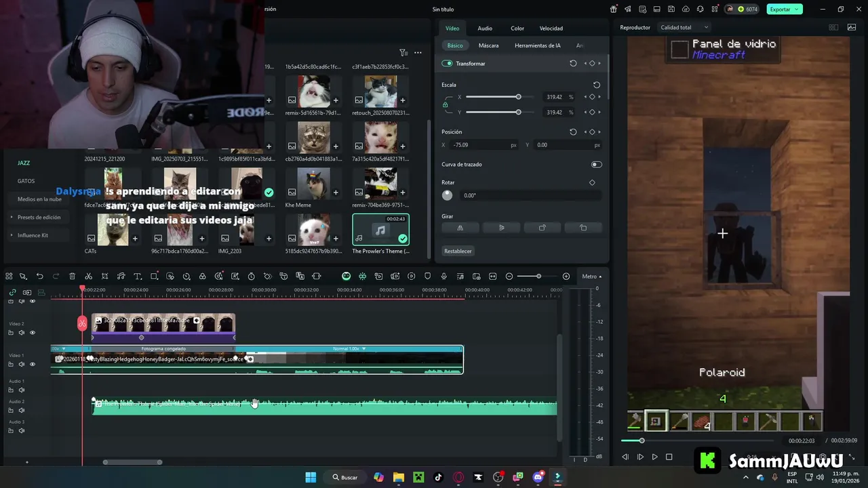Switch to the Color properties tab
The width and height of the screenshot is (868, 488).
[517, 28]
